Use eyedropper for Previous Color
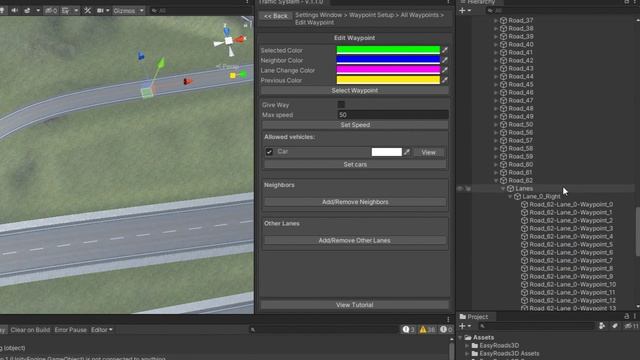This screenshot has width=640, height=360. click(x=444, y=80)
